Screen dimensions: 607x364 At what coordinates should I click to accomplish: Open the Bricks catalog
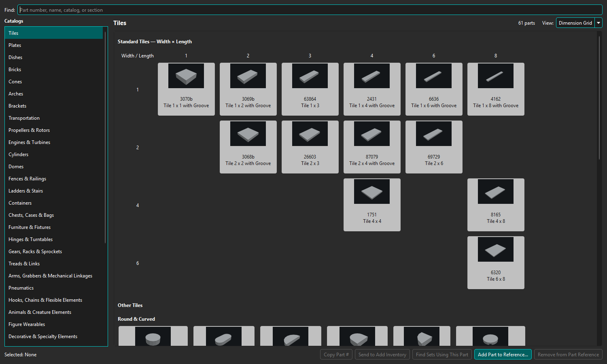[x=54, y=70]
